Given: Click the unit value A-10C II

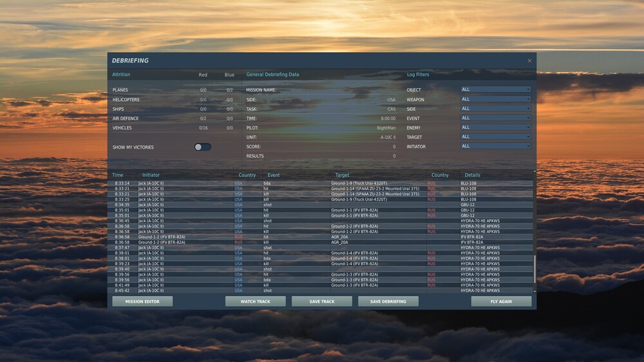Looking at the screenshot, I should pyautogui.click(x=388, y=137).
